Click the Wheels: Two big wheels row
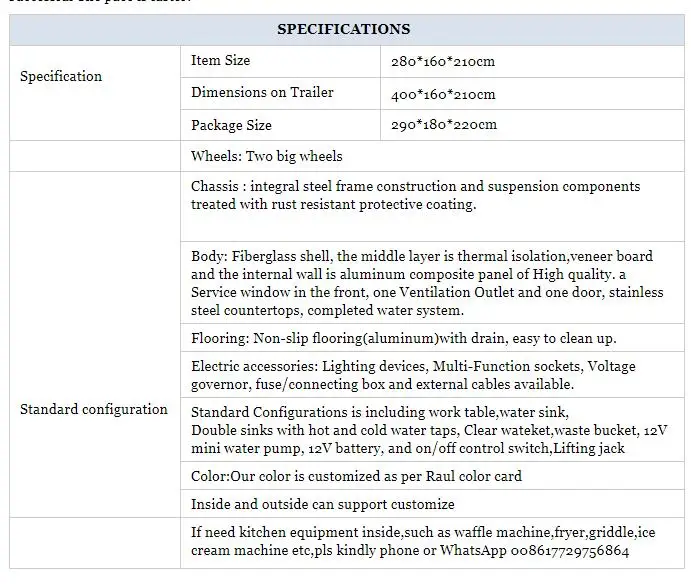The width and height of the screenshot is (691, 584). (266, 156)
